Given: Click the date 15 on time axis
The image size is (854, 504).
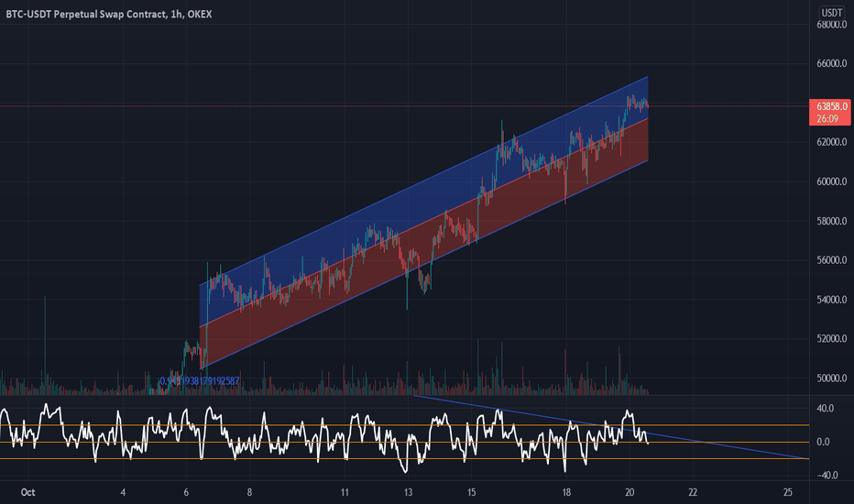Looking at the screenshot, I should 471,493.
